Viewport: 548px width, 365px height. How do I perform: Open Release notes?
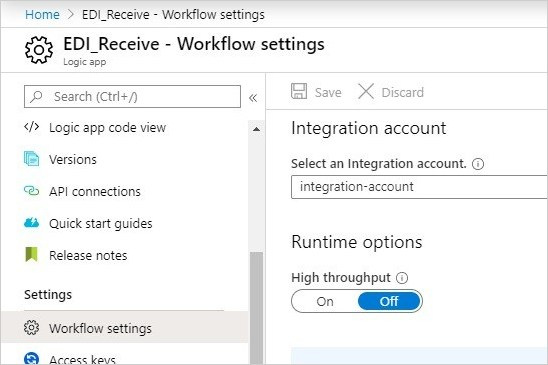pyautogui.click(x=88, y=256)
